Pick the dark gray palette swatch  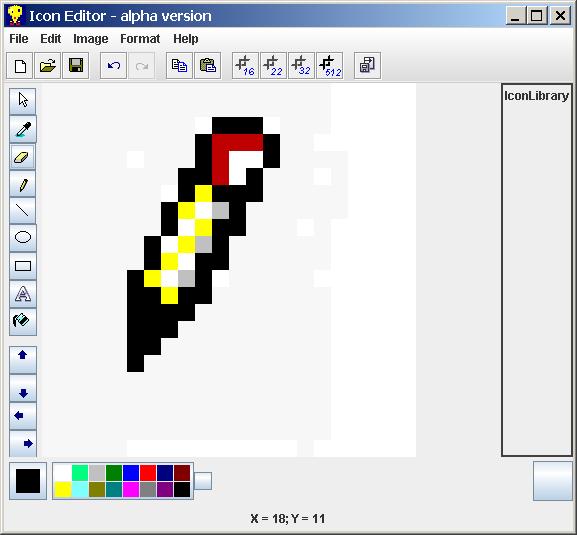coord(148,489)
